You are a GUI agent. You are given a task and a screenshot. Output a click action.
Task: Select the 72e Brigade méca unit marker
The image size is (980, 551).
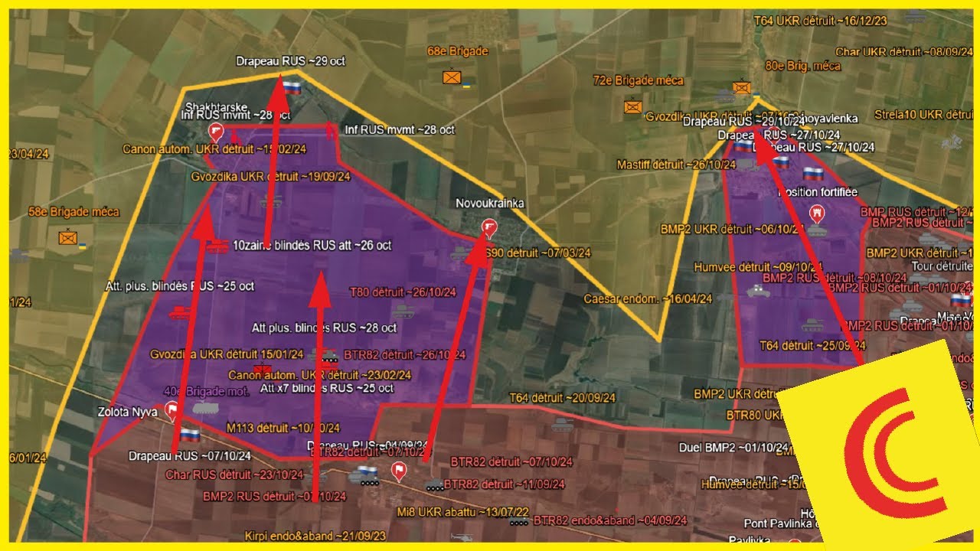632,106
